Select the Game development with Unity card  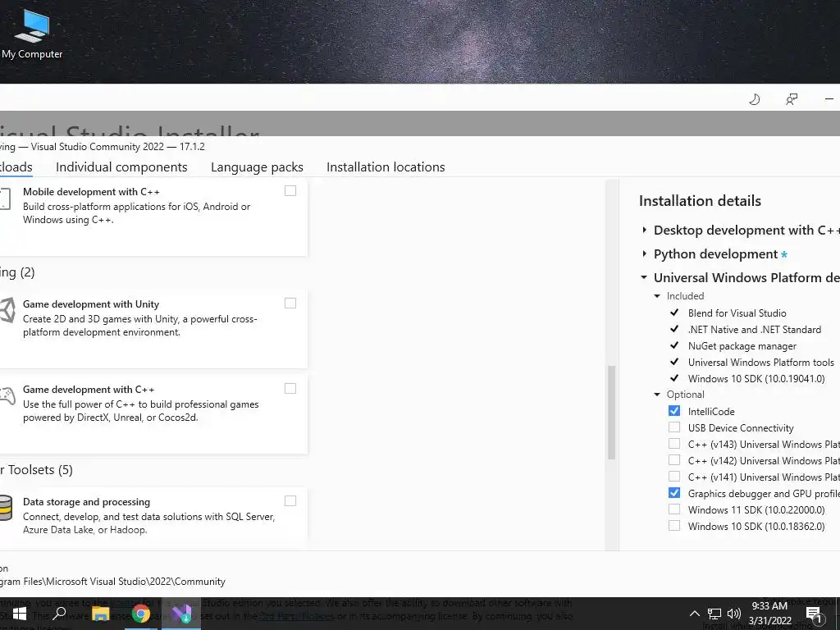[153, 328]
